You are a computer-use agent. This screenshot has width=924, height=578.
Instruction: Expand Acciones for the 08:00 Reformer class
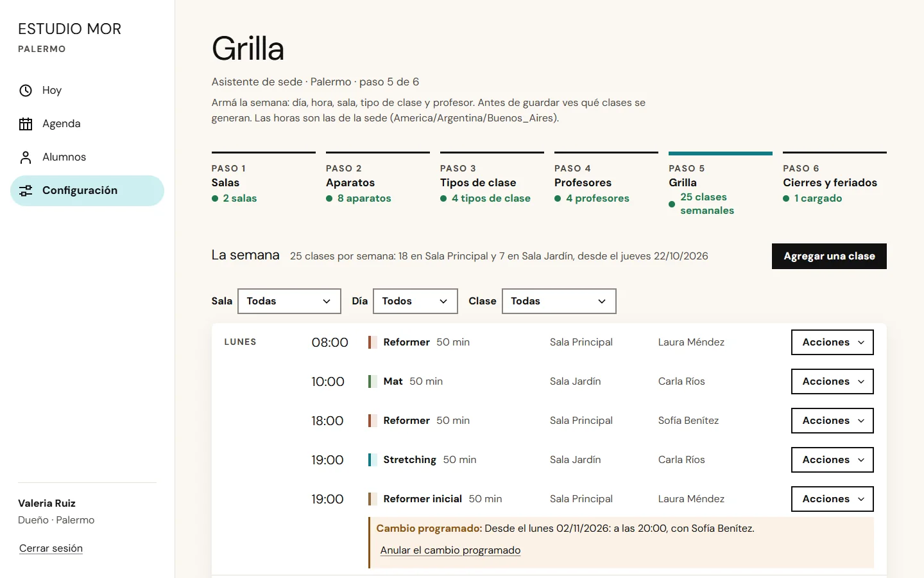pyautogui.click(x=832, y=342)
